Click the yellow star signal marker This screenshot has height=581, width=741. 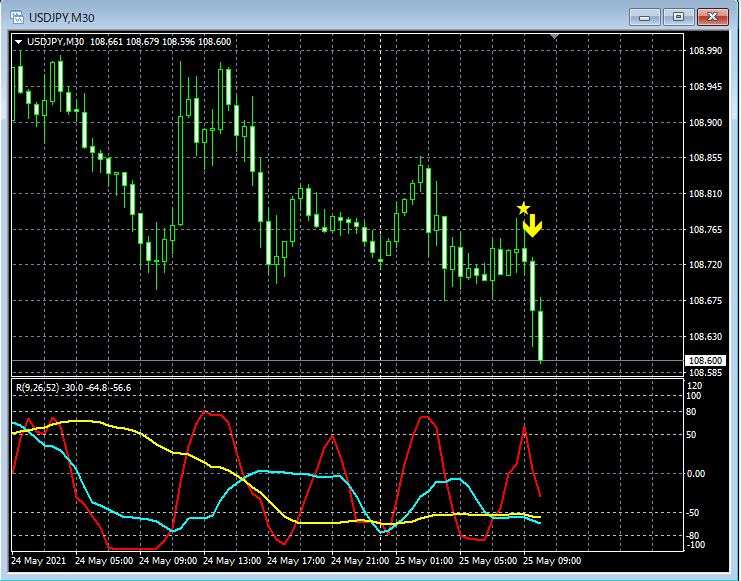click(523, 208)
